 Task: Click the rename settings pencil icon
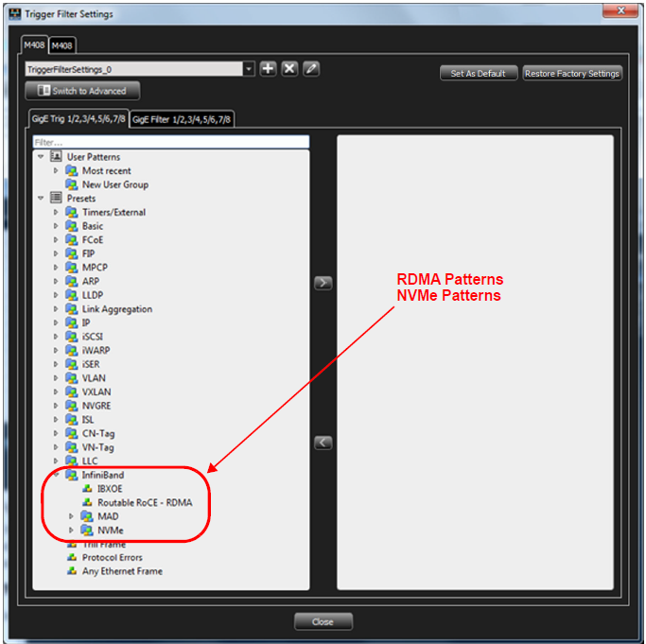311,69
